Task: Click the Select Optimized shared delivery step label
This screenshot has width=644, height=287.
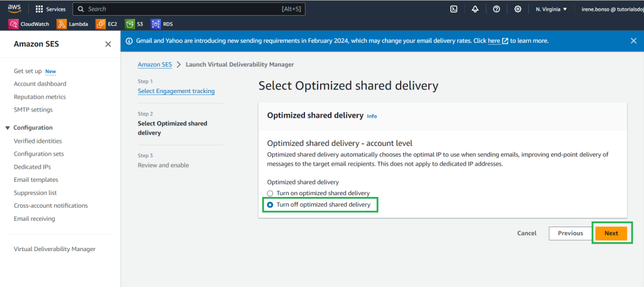Action: pos(172,128)
